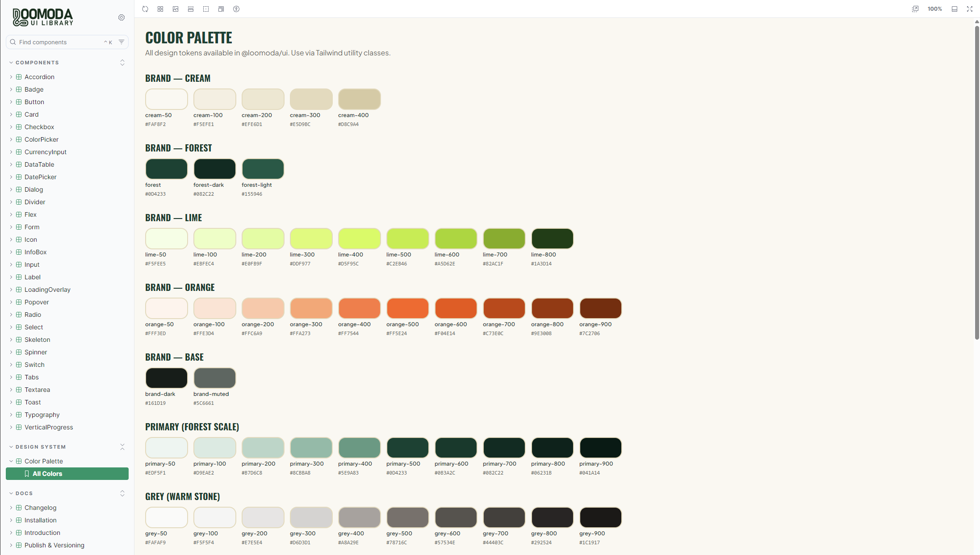Click the All Colors bookmark icon
Screen dimensions: 980x555
tap(27, 474)
